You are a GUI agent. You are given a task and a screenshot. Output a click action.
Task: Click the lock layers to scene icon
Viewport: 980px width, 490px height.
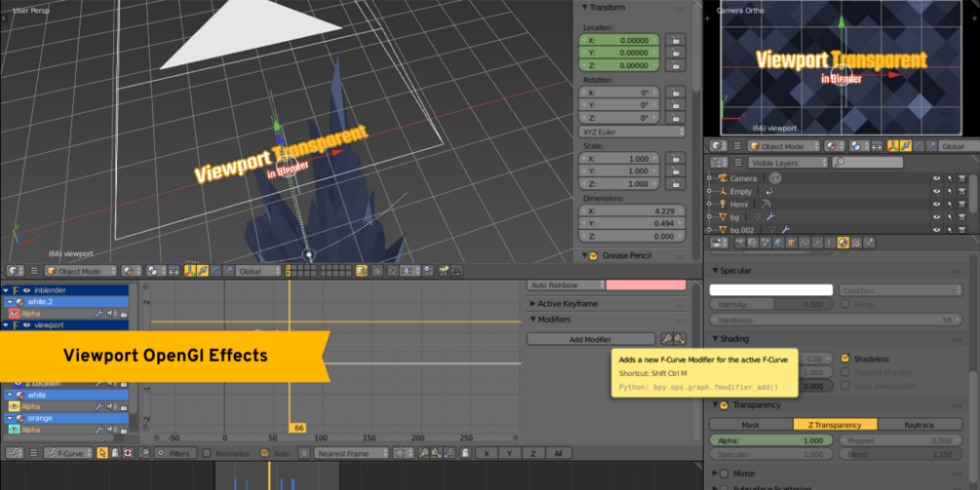[x=361, y=271]
